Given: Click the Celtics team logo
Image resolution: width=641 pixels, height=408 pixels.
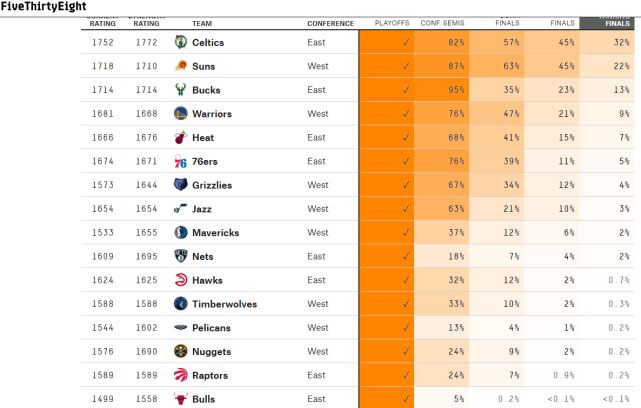Looking at the screenshot, I should (x=181, y=42).
